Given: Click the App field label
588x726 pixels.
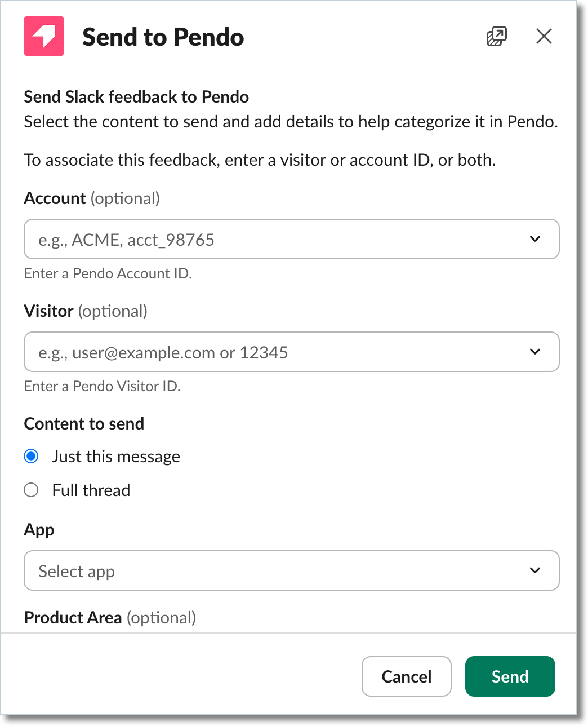Looking at the screenshot, I should [x=39, y=530].
